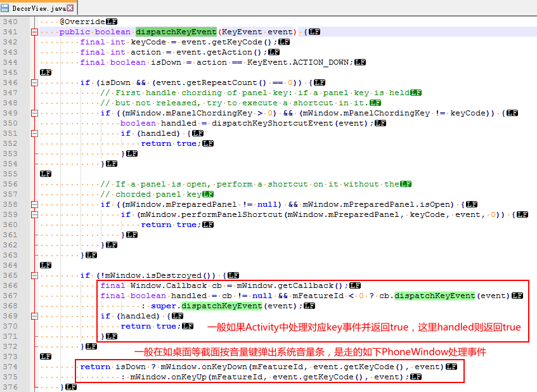Collapse the fold at line 365
This screenshot has height=392, width=537.
click(x=34, y=275)
